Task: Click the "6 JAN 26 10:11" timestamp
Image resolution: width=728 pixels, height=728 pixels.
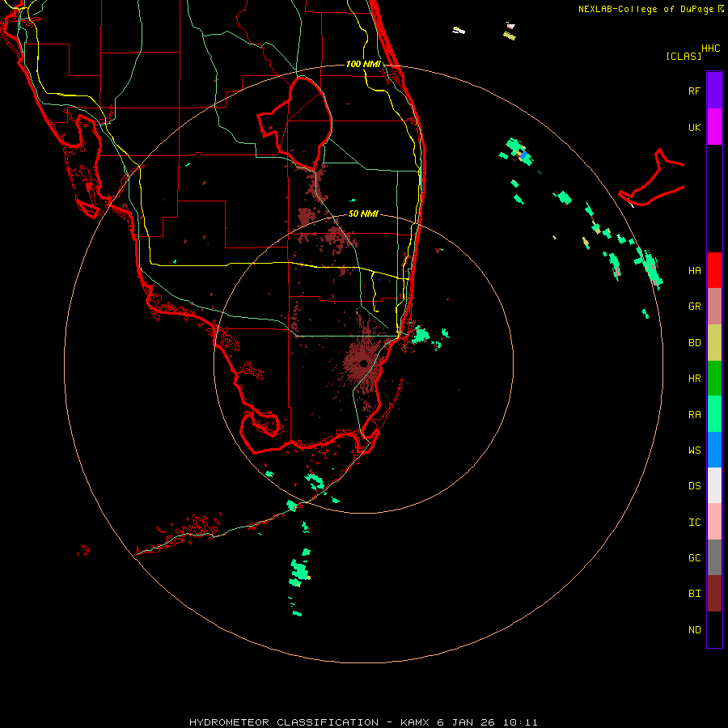Action: (487, 722)
